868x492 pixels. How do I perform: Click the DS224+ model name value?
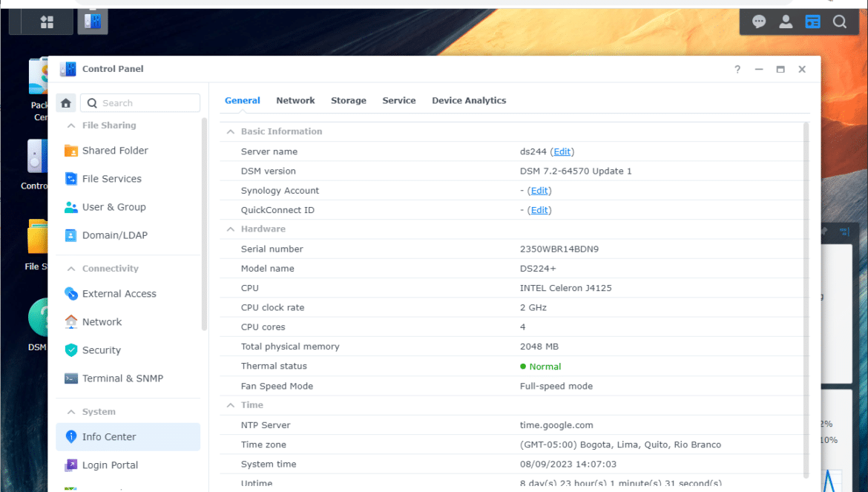(x=538, y=269)
